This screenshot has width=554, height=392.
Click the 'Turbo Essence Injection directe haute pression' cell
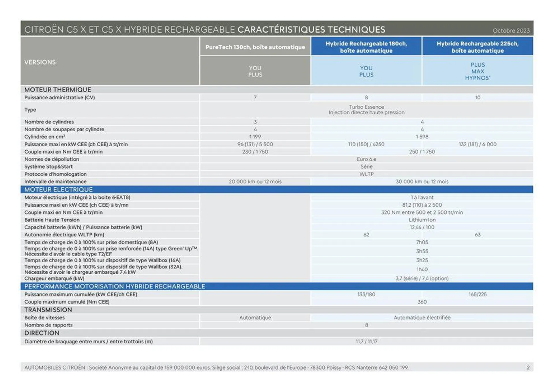pos(366,110)
